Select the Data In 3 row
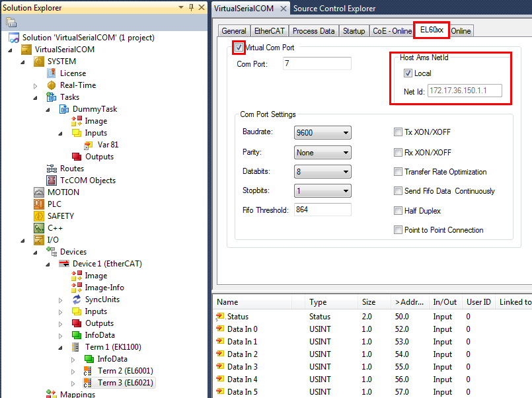 click(372, 367)
